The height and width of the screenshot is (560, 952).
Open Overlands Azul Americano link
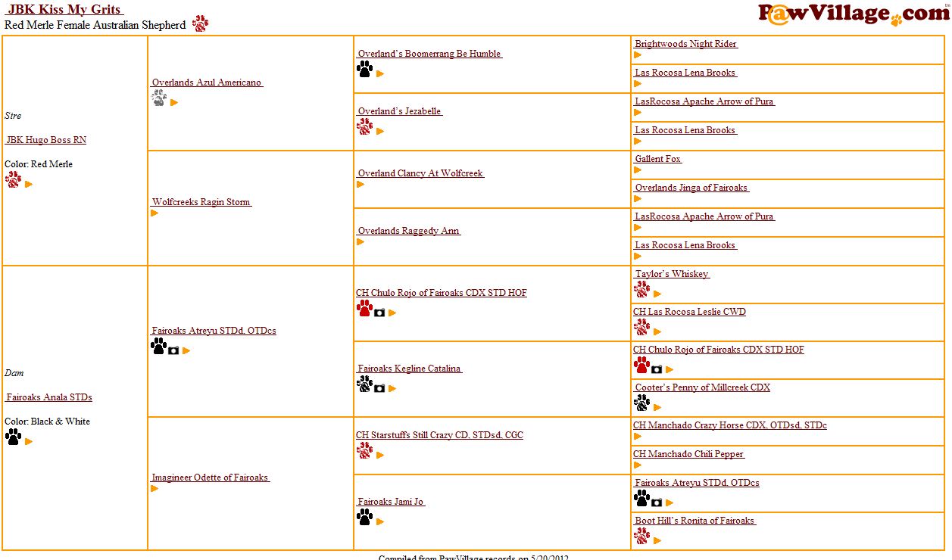(x=208, y=82)
